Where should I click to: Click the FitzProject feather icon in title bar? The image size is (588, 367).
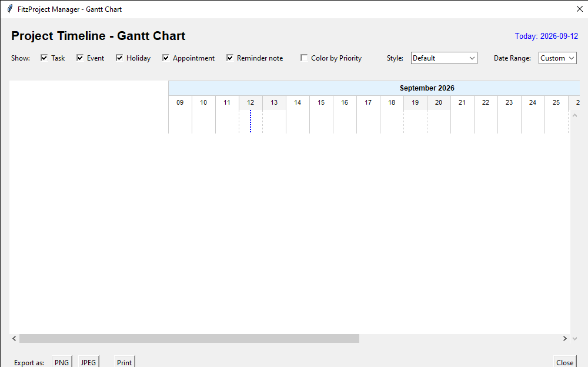pos(10,9)
